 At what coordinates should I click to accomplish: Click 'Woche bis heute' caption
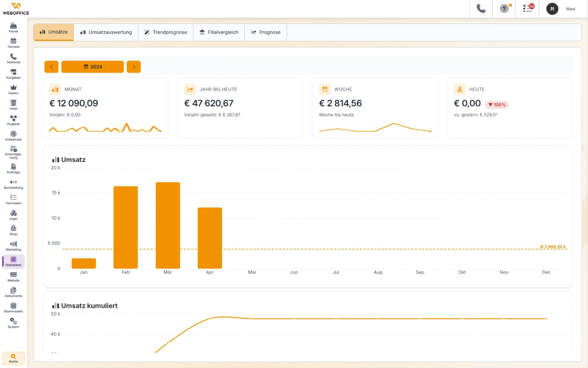click(x=336, y=115)
